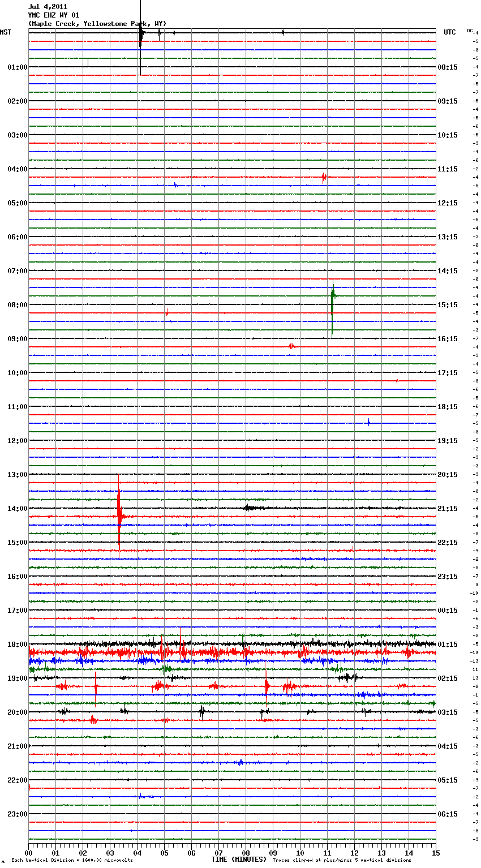Click the small blue blip below 11:00
Screen dimensions: 481x868
[x=369, y=422]
